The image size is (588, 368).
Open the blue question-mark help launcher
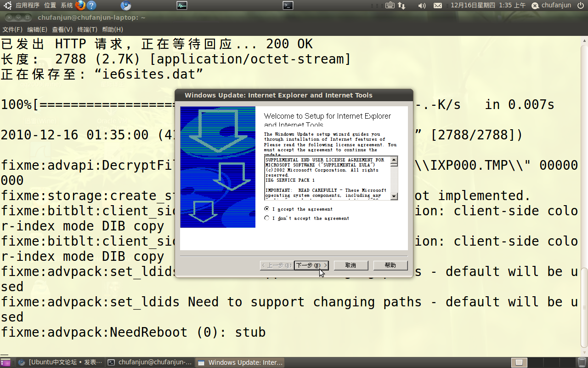point(91,6)
